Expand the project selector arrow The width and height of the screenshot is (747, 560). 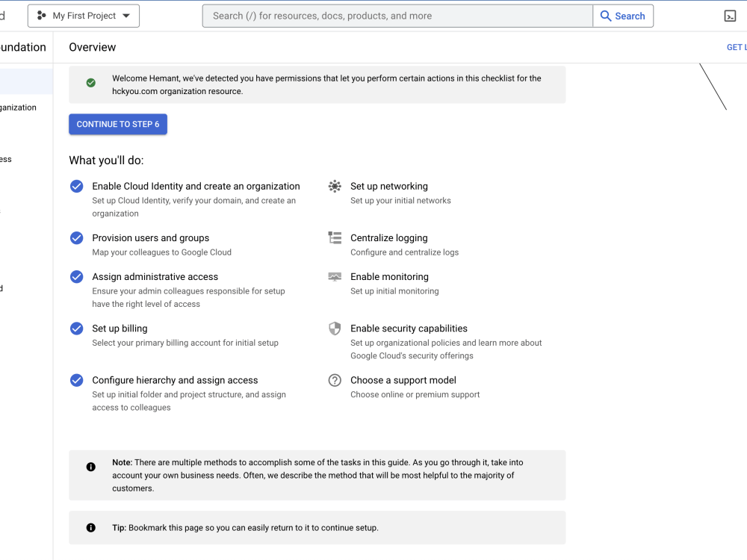click(x=127, y=15)
